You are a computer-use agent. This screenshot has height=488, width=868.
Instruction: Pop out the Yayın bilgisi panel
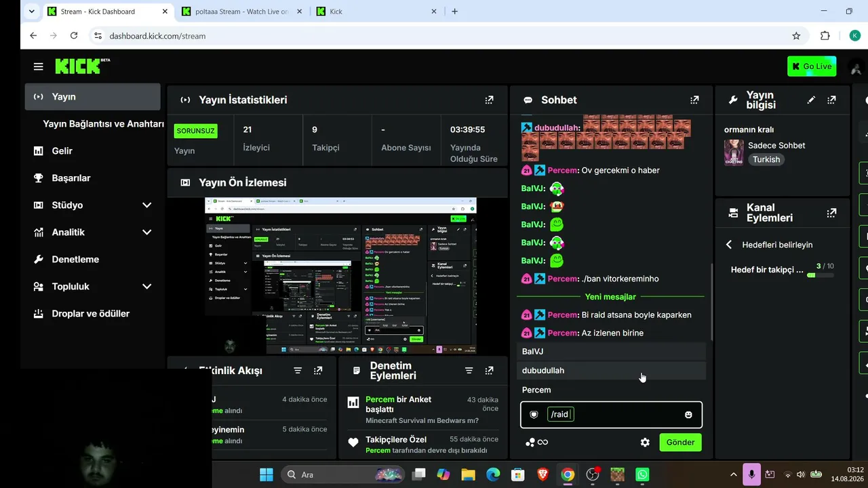click(831, 100)
